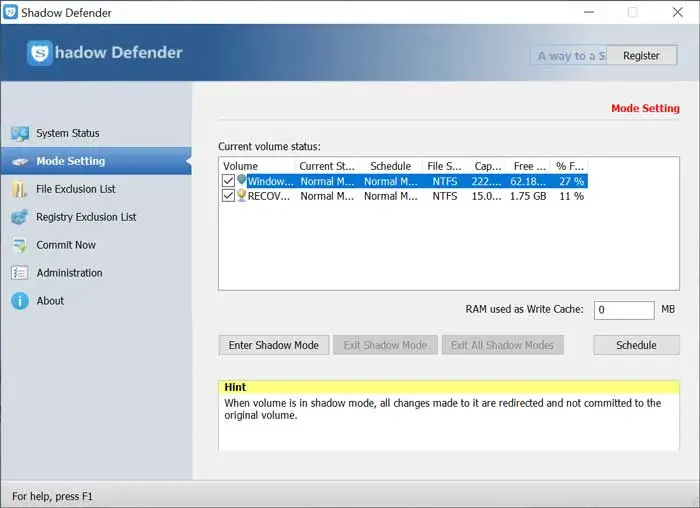Click the RECOV volume shield icon
Screen dimensions: 700x508
242,195
